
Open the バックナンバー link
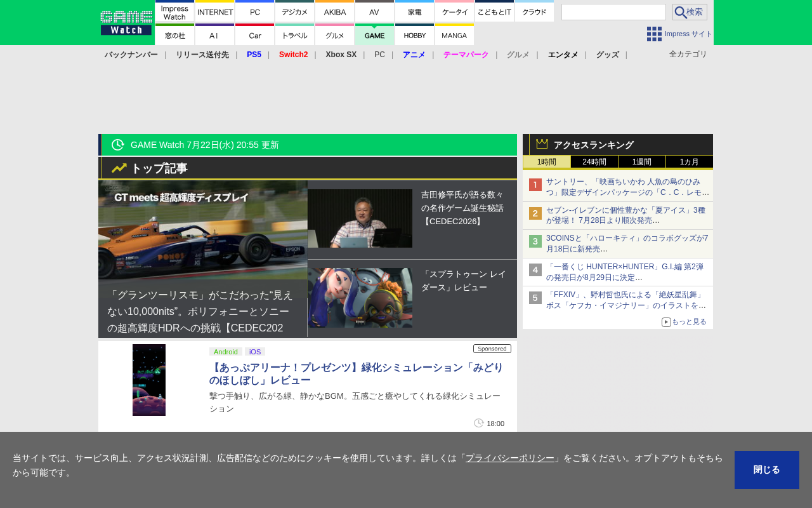131,55
